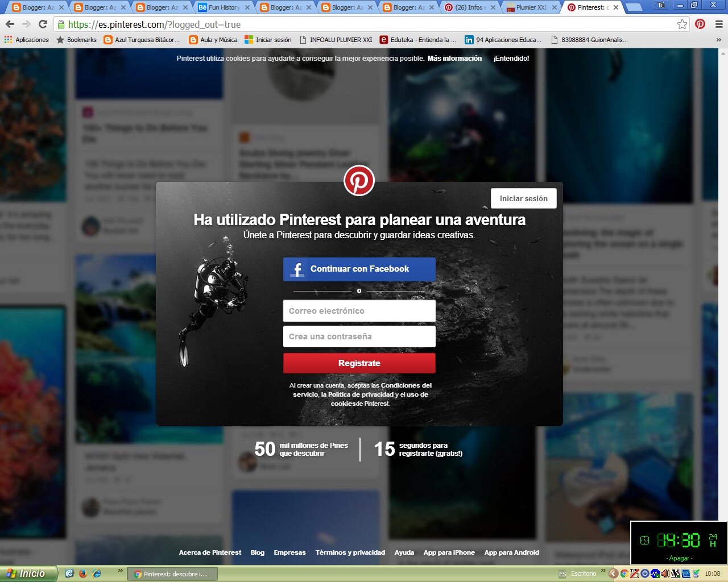This screenshot has width=728, height=582.
Task: Reload the page with the refresh icon
Action: tap(43, 24)
